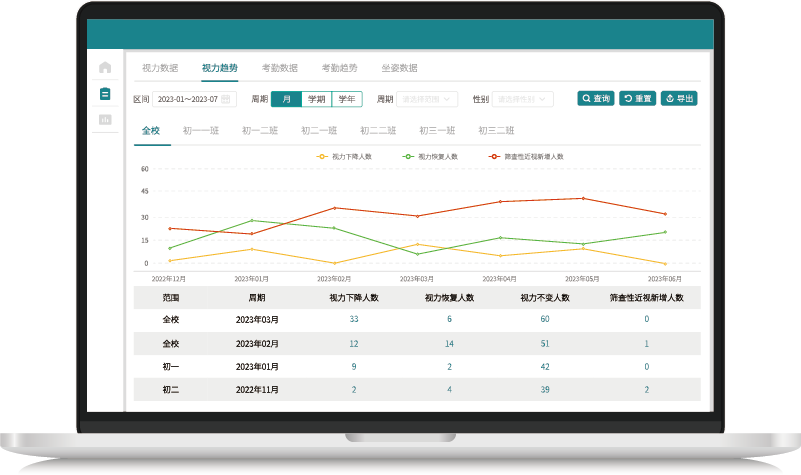Expand the 性别 gender dropdown
Image resolution: width=801 pixels, height=475 pixels.
(x=522, y=99)
